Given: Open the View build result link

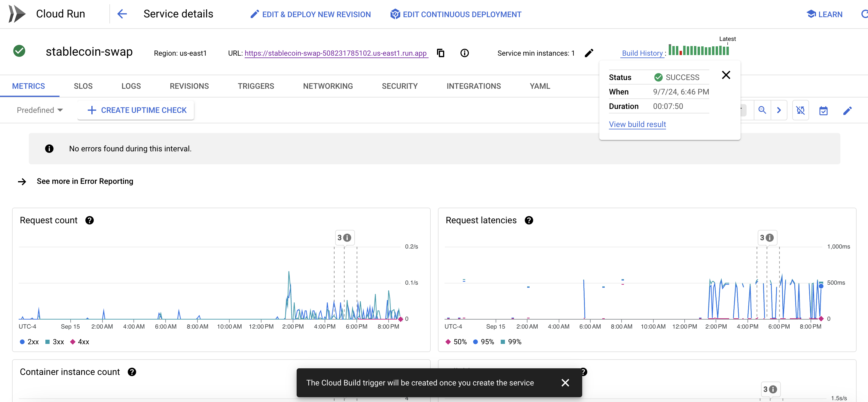Looking at the screenshot, I should coord(637,124).
